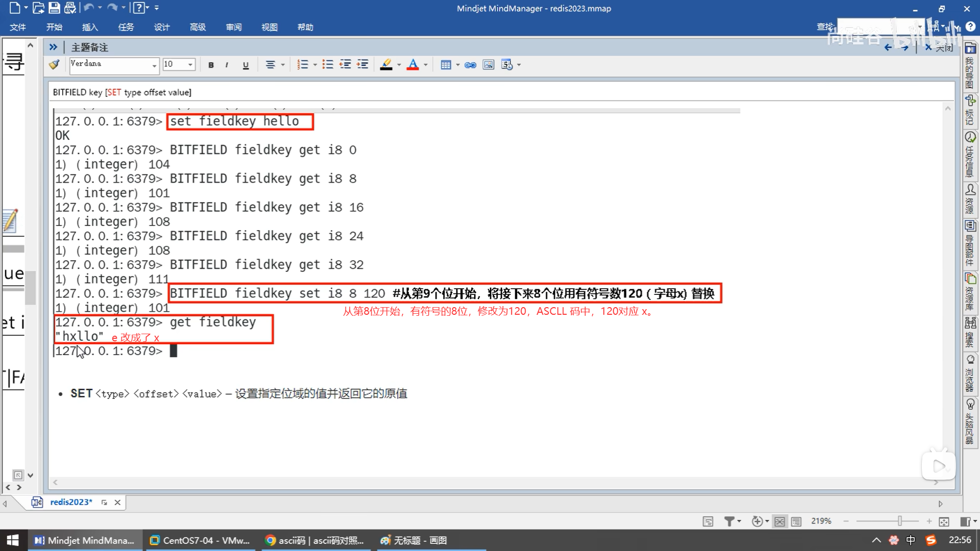Image resolution: width=980 pixels, height=551 pixels.
Task: Open the font size 10 dropdown
Action: 190,65
